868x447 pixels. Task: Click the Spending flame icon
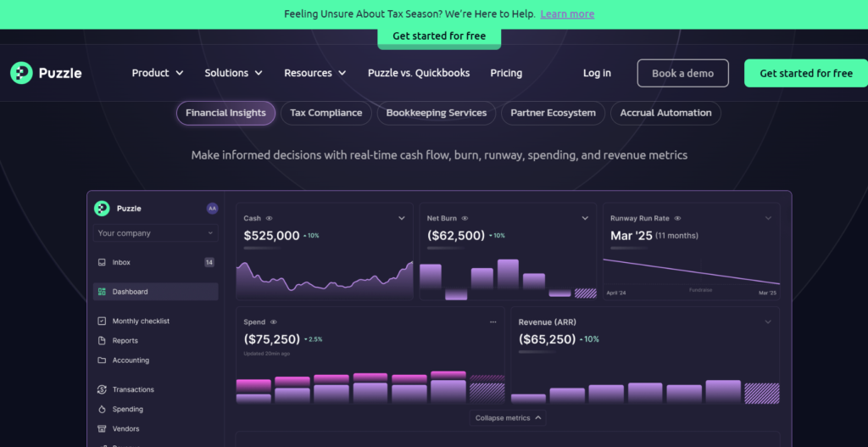(102, 410)
